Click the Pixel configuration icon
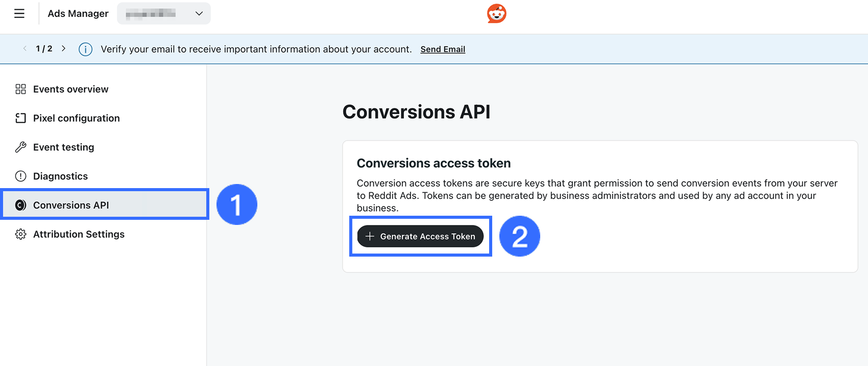 20,118
